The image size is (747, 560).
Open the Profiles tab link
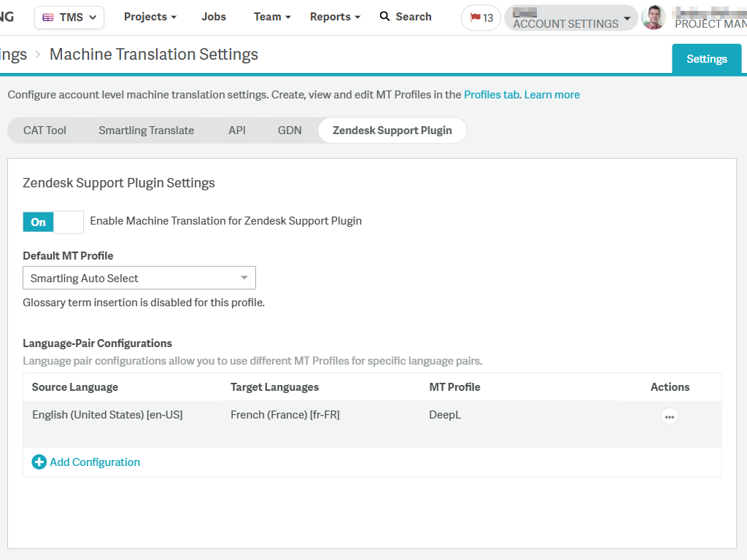(491, 94)
